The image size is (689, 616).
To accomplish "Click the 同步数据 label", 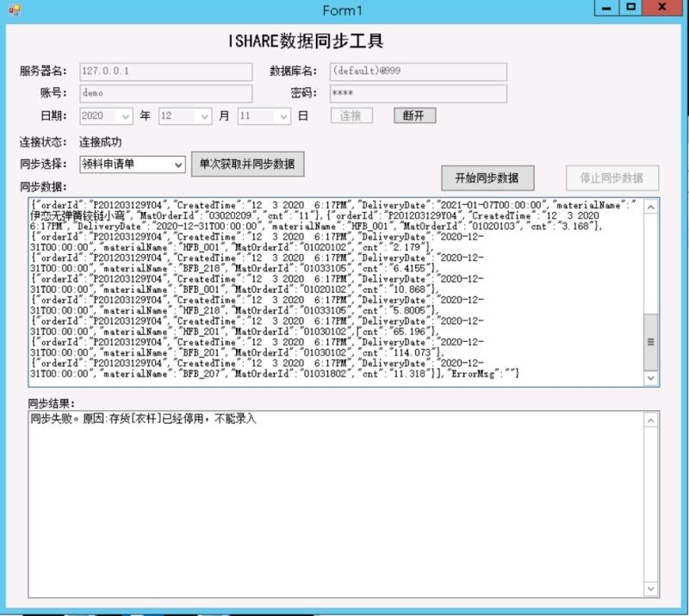I will [x=43, y=187].
